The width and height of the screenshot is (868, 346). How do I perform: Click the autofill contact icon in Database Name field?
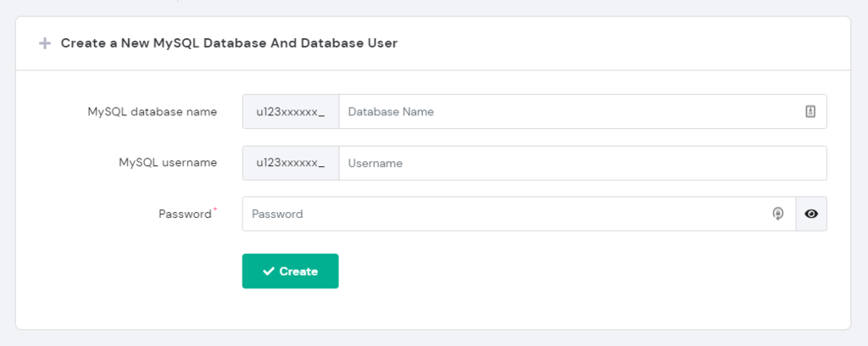[x=810, y=111]
